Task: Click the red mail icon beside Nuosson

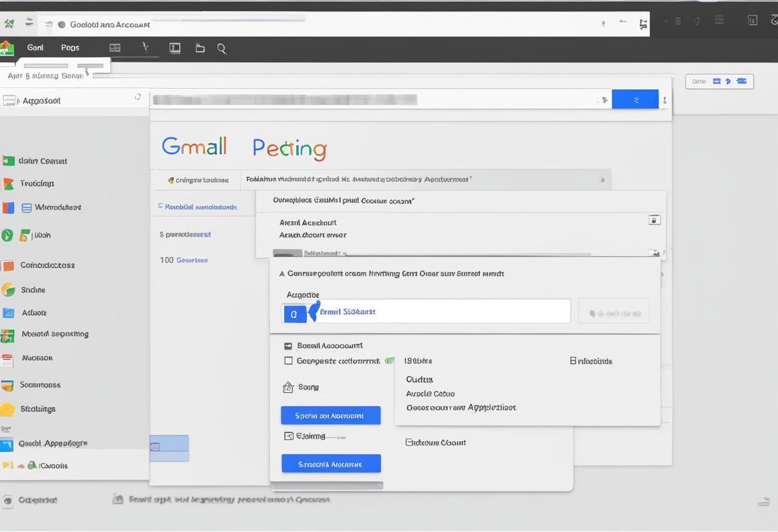Action: click(x=7, y=360)
